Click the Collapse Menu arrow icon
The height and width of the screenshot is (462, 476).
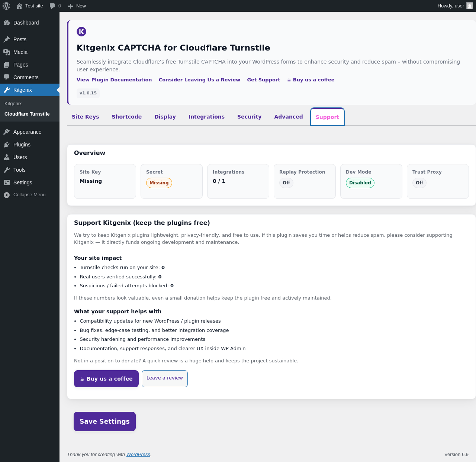point(7,195)
